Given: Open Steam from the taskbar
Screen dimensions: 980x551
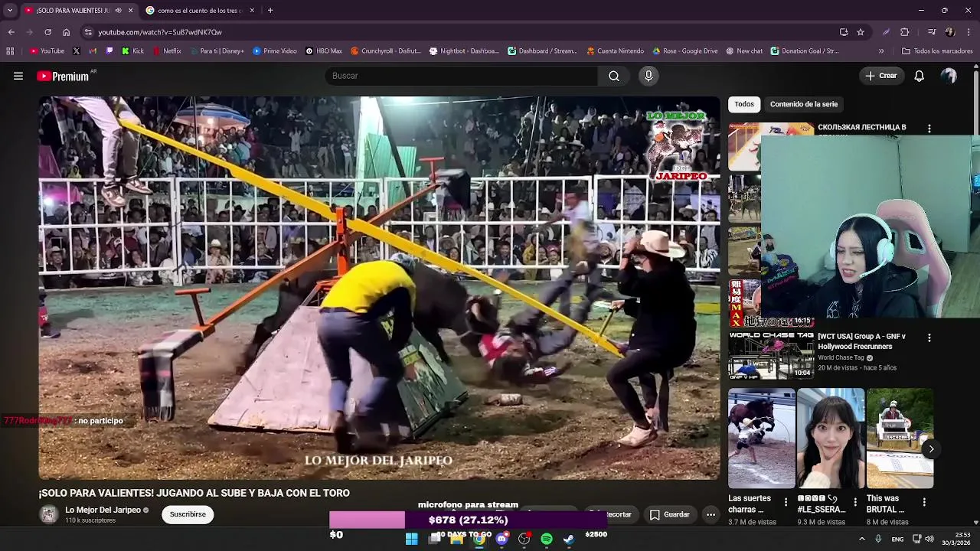Looking at the screenshot, I should click(569, 539).
